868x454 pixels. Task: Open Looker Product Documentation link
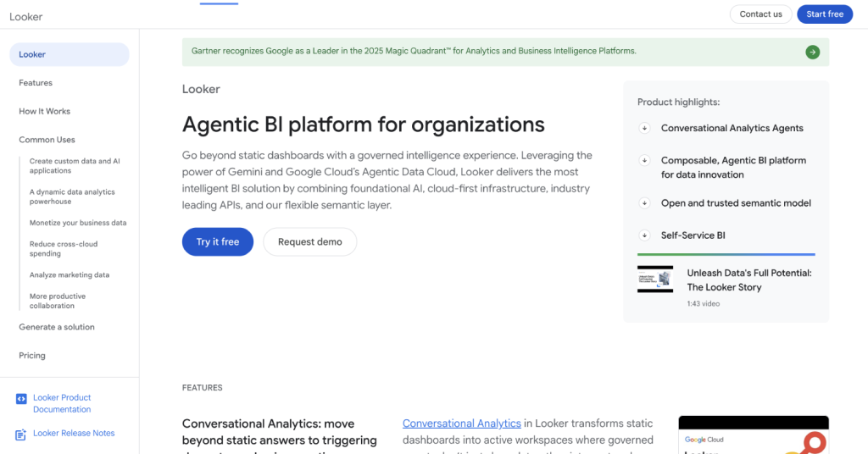62,403
